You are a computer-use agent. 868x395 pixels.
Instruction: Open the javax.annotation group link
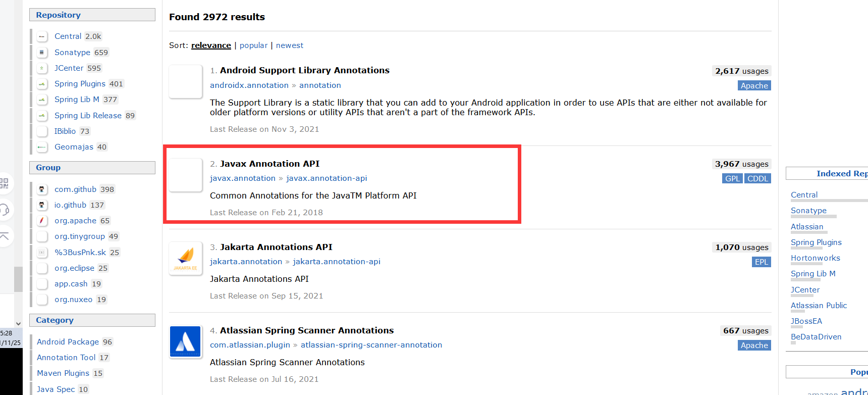click(x=243, y=178)
